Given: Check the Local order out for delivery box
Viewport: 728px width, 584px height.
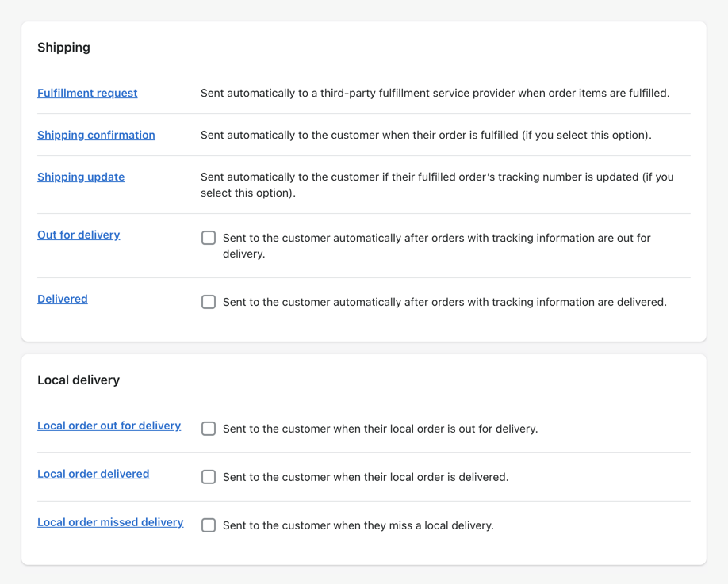Looking at the screenshot, I should point(208,429).
